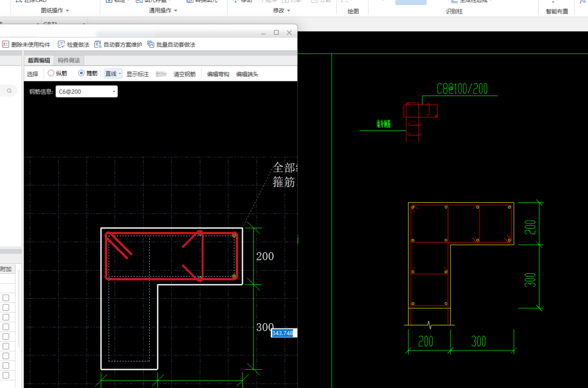Image resolution: width=588 pixels, height=388 pixels.
Task: Close the section editor dialog
Action: coord(289,33)
